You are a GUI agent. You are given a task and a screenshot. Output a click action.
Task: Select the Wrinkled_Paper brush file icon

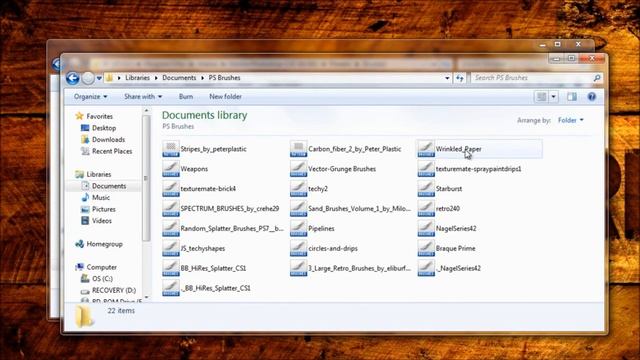(x=426, y=149)
